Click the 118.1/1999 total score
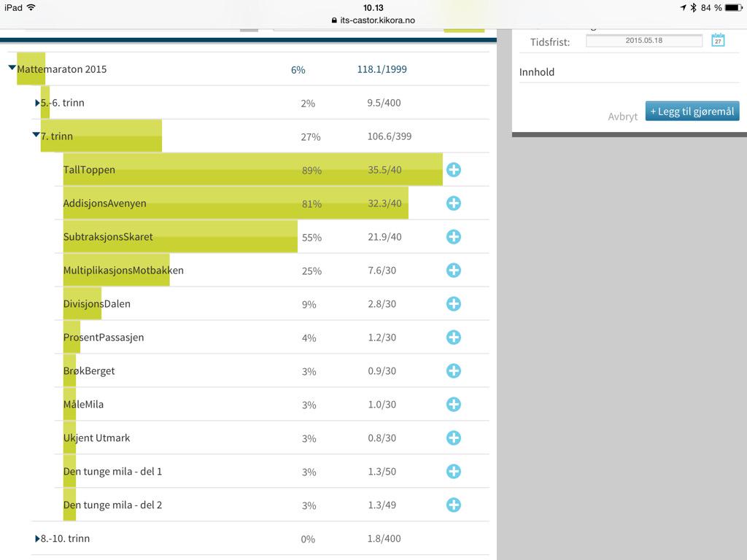The height and width of the screenshot is (560, 747). [x=382, y=69]
